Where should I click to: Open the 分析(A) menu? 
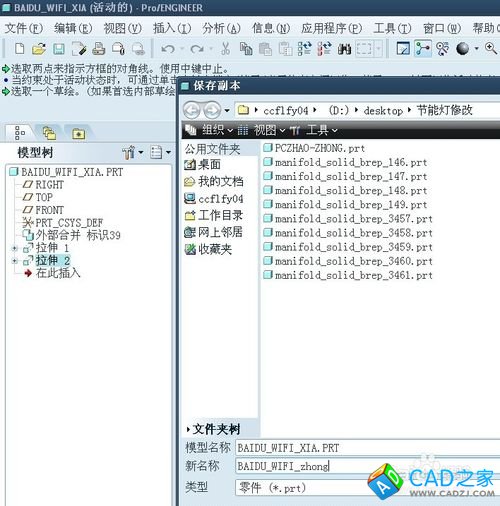tap(221, 28)
